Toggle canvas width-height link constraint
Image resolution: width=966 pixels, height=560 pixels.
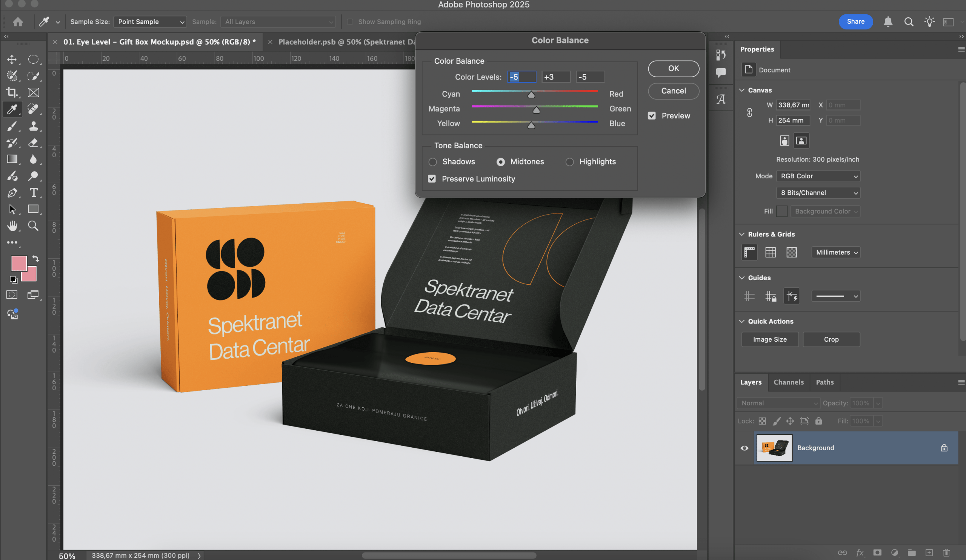749,113
